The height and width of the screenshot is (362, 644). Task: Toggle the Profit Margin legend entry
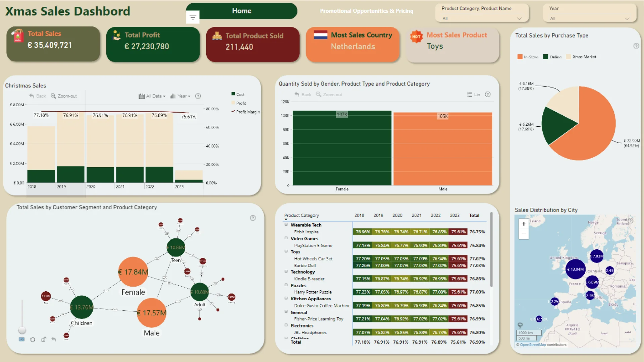pyautogui.click(x=246, y=112)
